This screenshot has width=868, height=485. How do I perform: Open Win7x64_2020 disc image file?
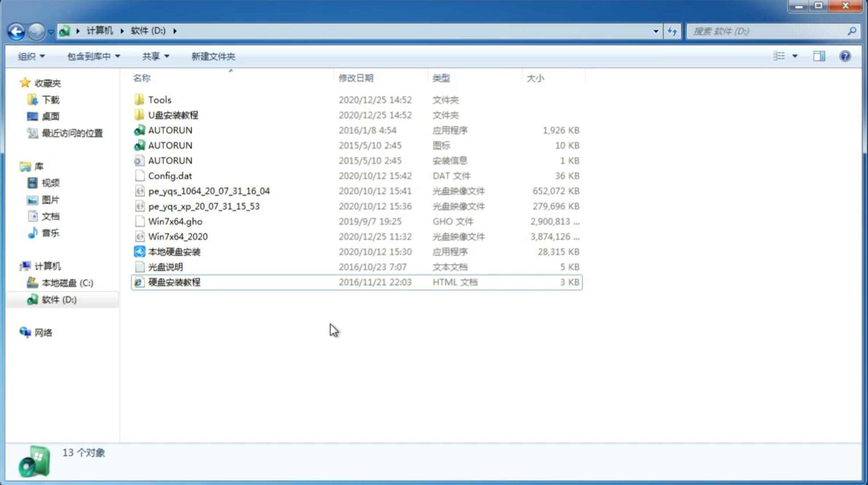click(178, 236)
